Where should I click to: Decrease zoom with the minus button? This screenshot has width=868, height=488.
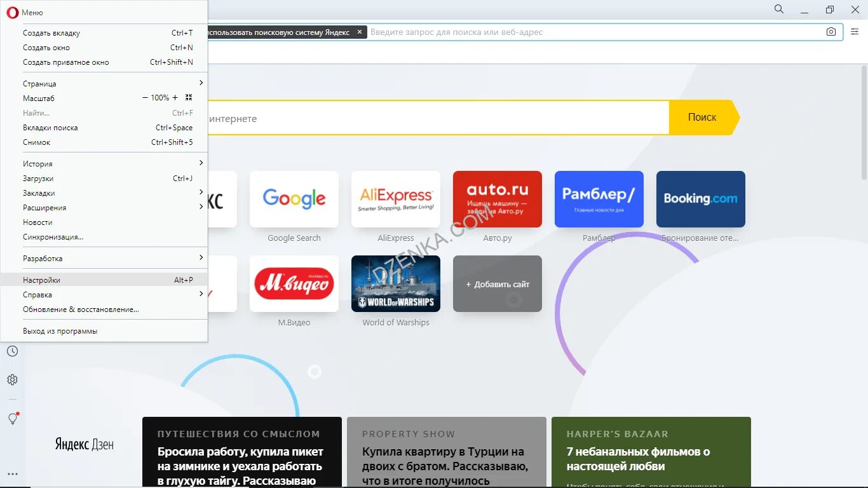[x=145, y=98]
